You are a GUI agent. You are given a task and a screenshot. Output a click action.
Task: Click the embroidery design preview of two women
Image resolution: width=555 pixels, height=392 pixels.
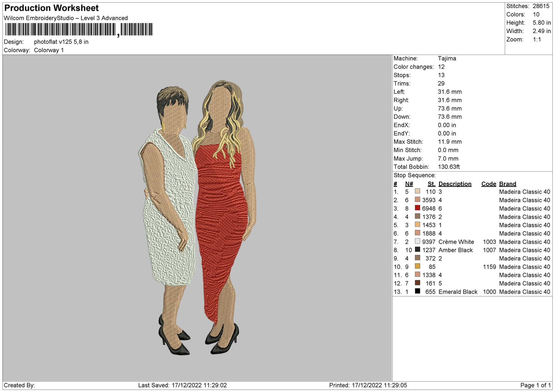197,217
